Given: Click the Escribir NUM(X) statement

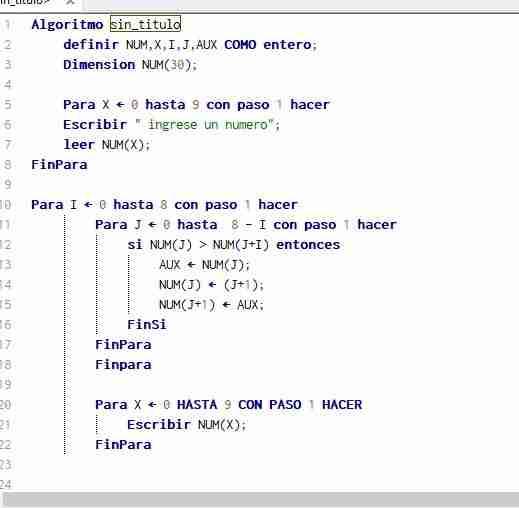Looking at the screenshot, I should (x=187, y=425).
